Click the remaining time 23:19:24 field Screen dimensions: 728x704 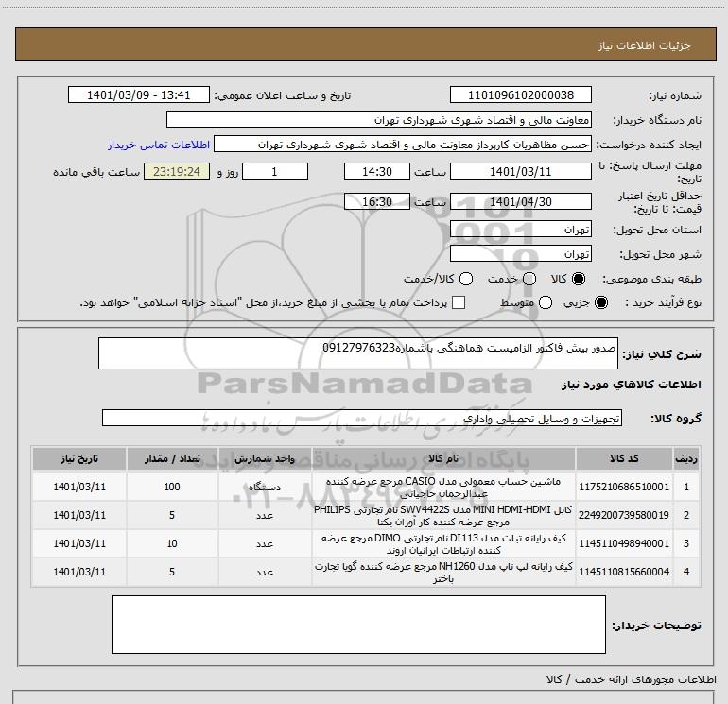point(177,171)
